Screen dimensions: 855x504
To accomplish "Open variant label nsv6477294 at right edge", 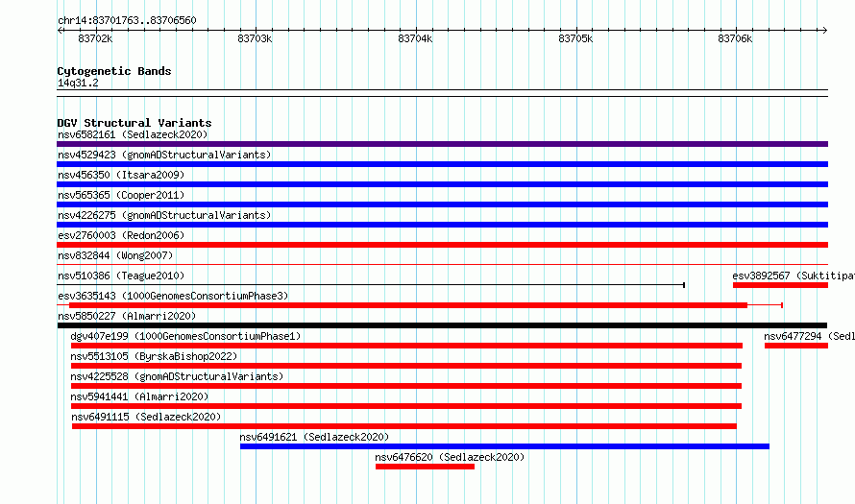I will (809, 336).
